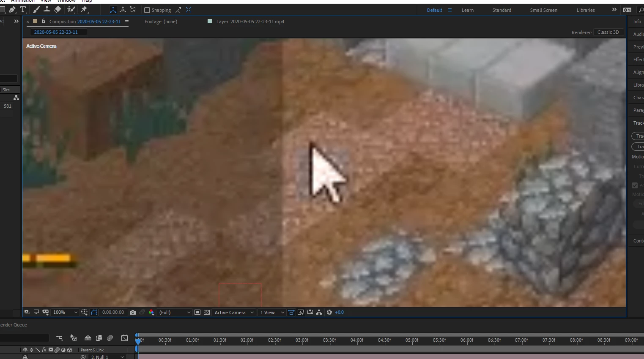This screenshot has height=359, width=644.
Task: Reset exposure icon
Action: point(329,312)
